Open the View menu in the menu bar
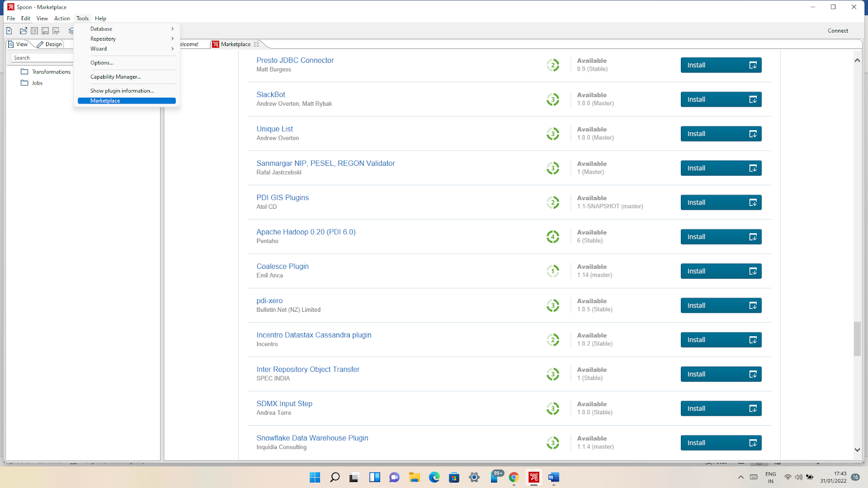This screenshot has height=488, width=868. 42,18
